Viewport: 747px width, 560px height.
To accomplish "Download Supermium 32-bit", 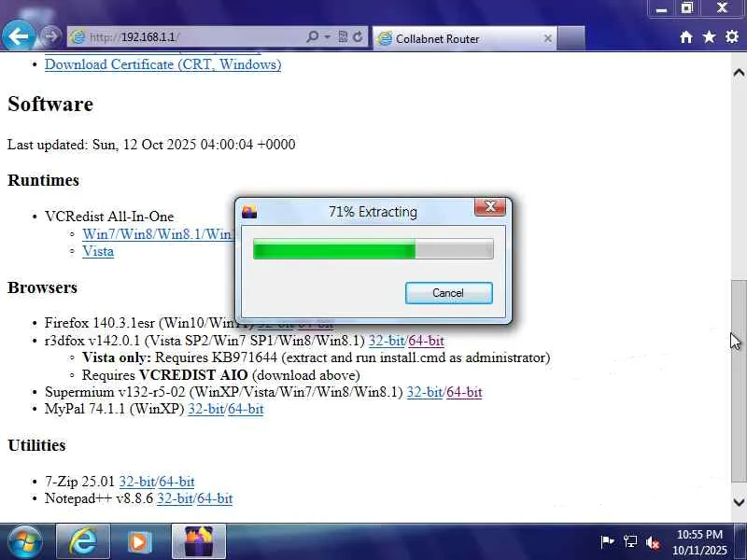I will pos(425,392).
